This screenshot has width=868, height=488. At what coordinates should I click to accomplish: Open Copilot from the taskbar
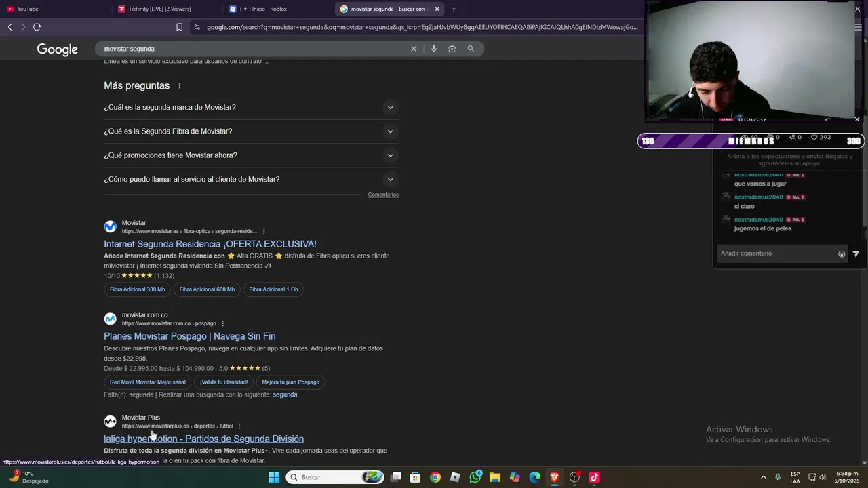[x=515, y=477]
